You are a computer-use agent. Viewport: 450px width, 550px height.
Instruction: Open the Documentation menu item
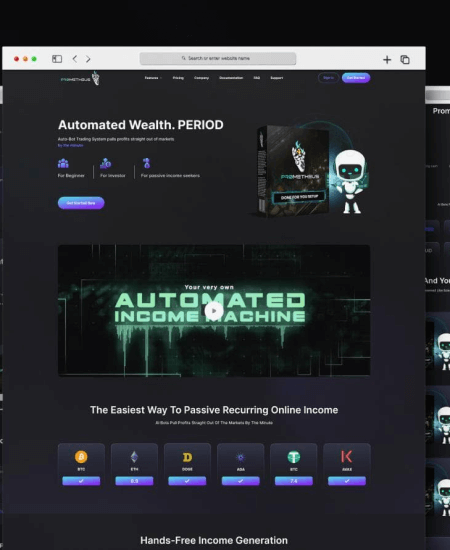click(231, 78)
